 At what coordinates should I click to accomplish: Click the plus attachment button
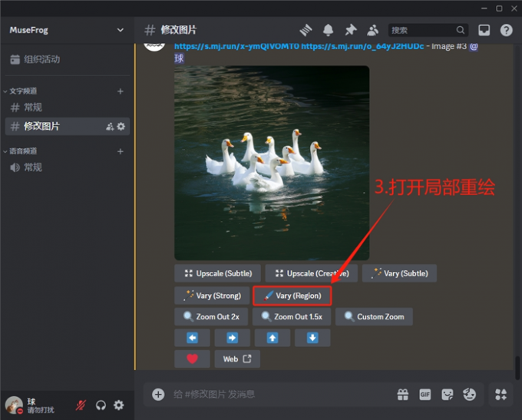click(x=158, y=395)
